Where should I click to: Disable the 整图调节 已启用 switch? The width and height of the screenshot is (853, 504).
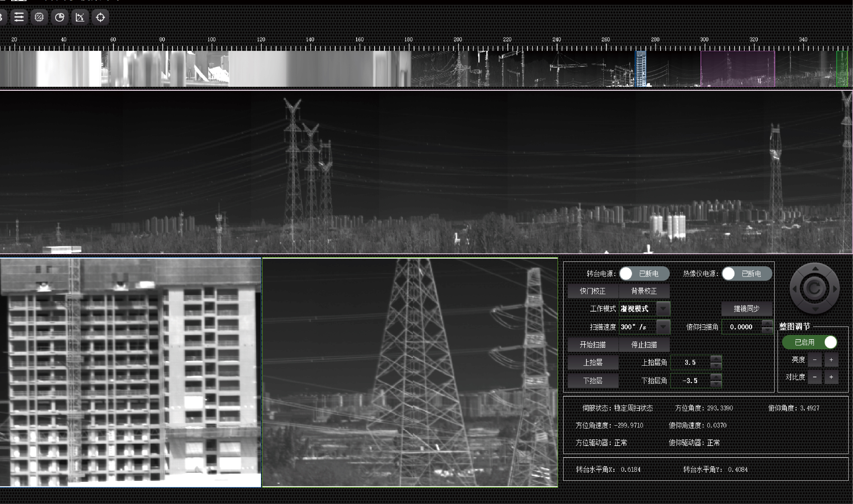810,342
